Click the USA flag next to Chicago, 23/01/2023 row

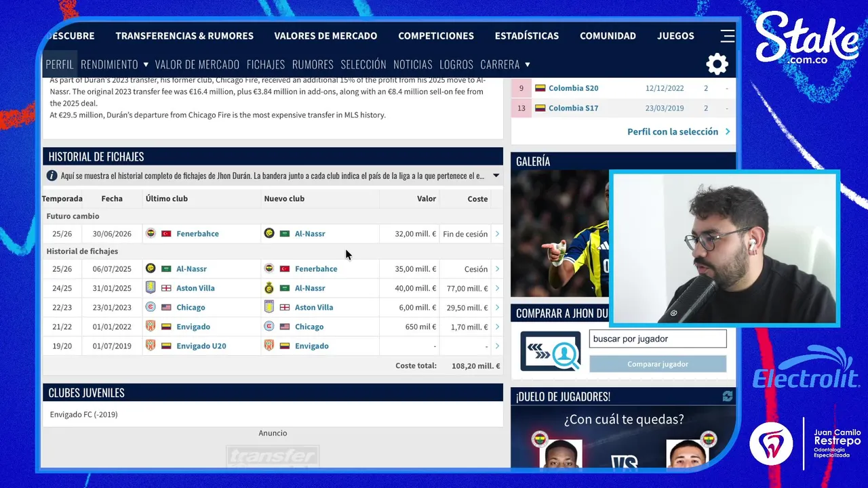(x=166, y=308)
